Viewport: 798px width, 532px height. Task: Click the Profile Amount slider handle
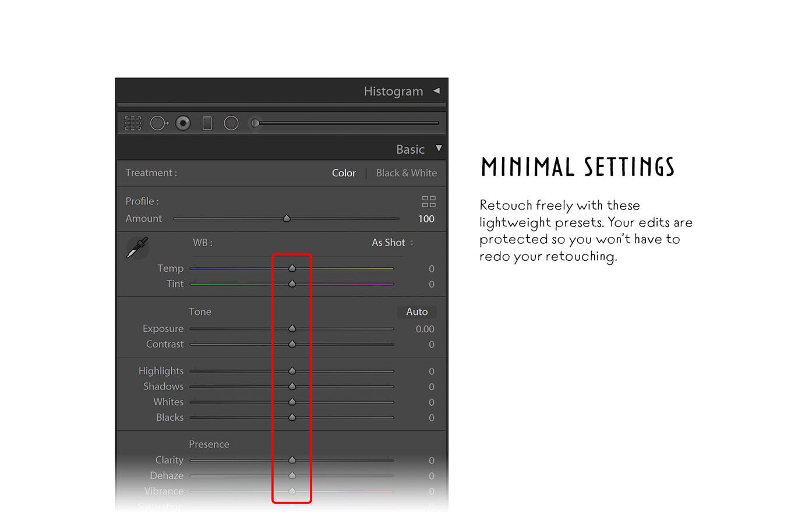287,218
